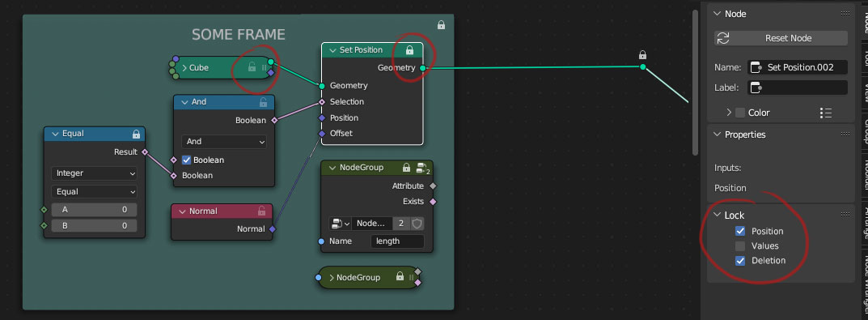Collapse the Equal node
The width and height of the screenshot is (868, 320).
tap(55, 134)
